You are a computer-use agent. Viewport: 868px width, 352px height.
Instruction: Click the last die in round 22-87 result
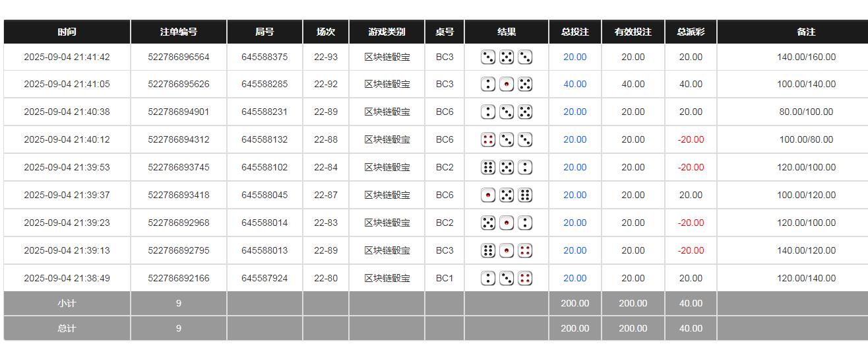pyautogui.click(x=525, y=195)
